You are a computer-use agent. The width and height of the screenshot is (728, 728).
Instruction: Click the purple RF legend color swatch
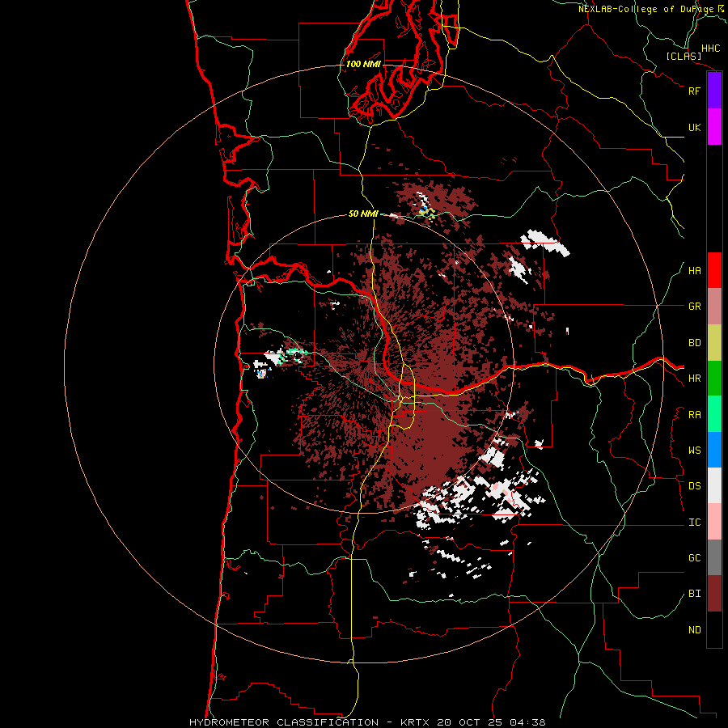click(714, 91)
